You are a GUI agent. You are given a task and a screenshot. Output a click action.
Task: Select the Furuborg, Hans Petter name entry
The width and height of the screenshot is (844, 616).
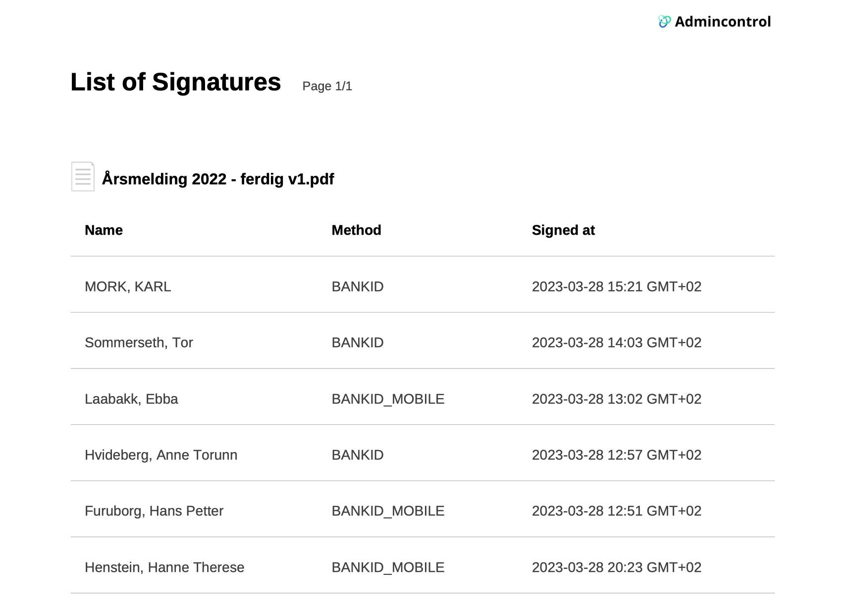154,511
